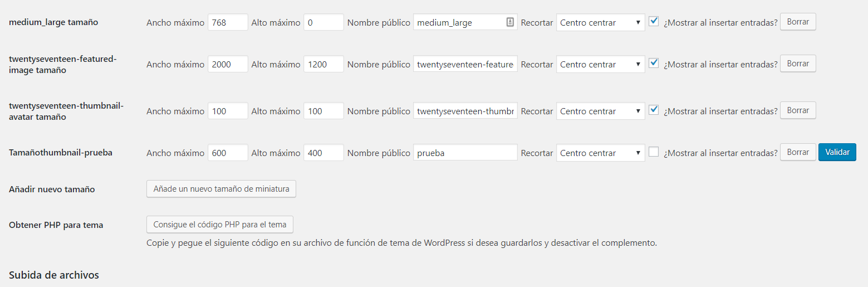Select Ancho máximo field showing 600

227,153
